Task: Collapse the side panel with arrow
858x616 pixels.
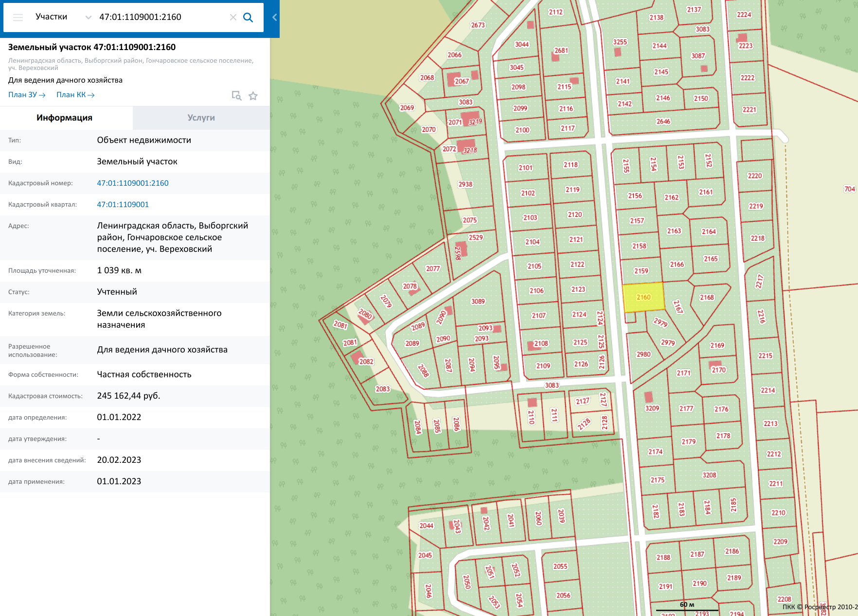Action: click(x=274, y=18)
